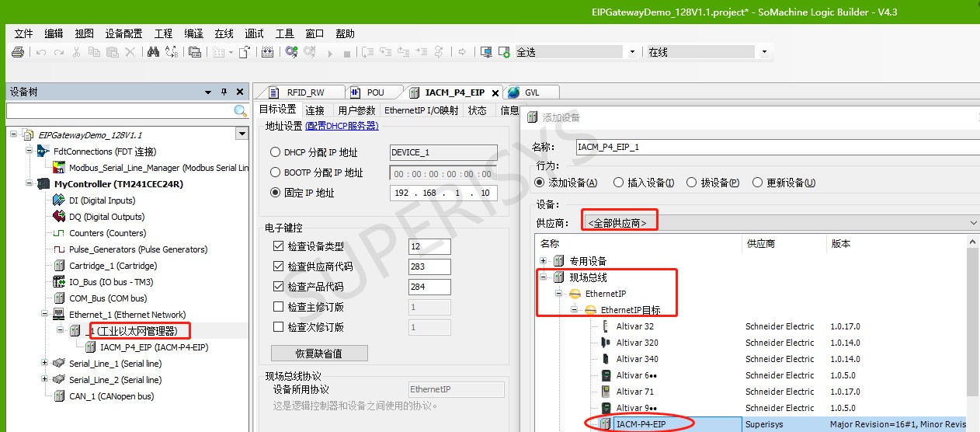The image size is (980, 432).
Task: Open the 调试 menu
Action: pyautogui.click(x=254, y=33)
